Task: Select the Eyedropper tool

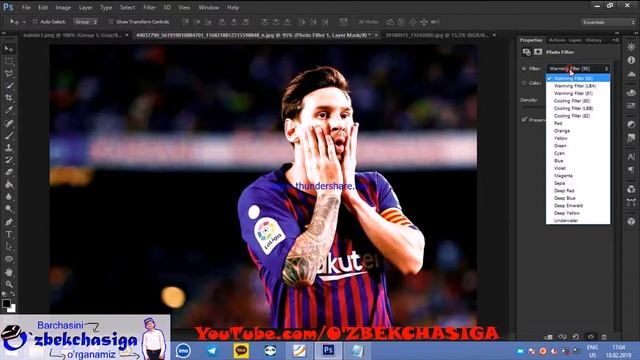Action: pos(9,110)
